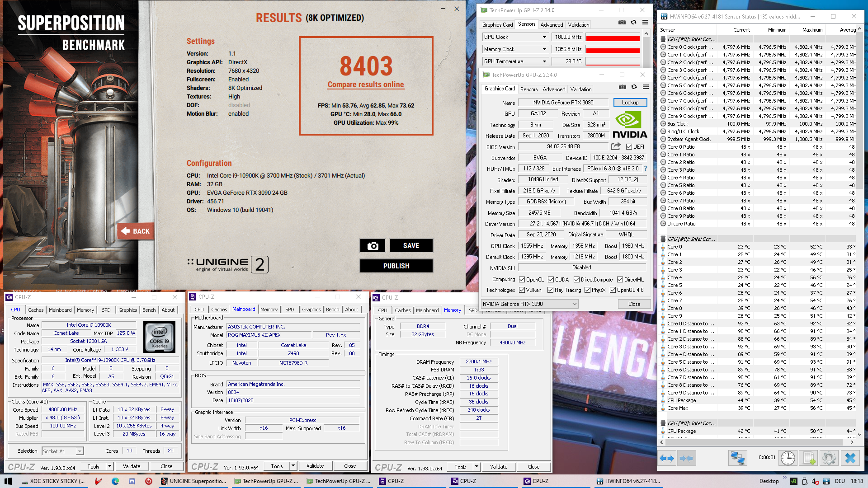Toggle the Vulkan checkbox in GPU-Z

tap(522, 290)
